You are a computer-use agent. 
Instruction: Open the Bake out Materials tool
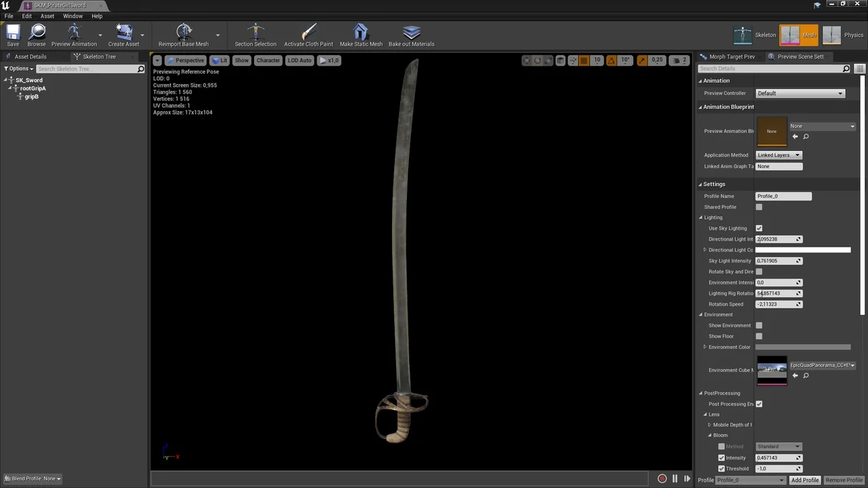point(411,34)
